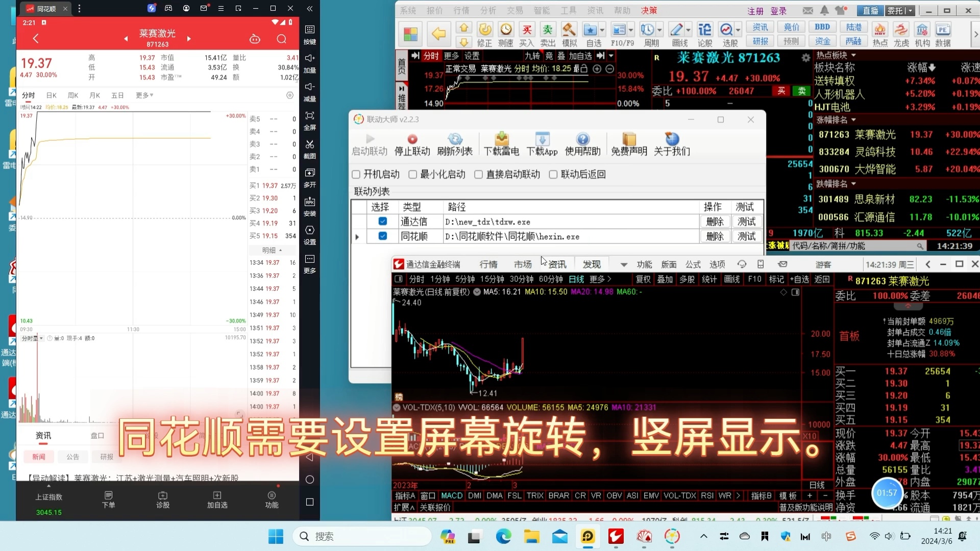Toggle the 最小化启动 checkbox
This screenshot has width=980, height=551.
413,174
